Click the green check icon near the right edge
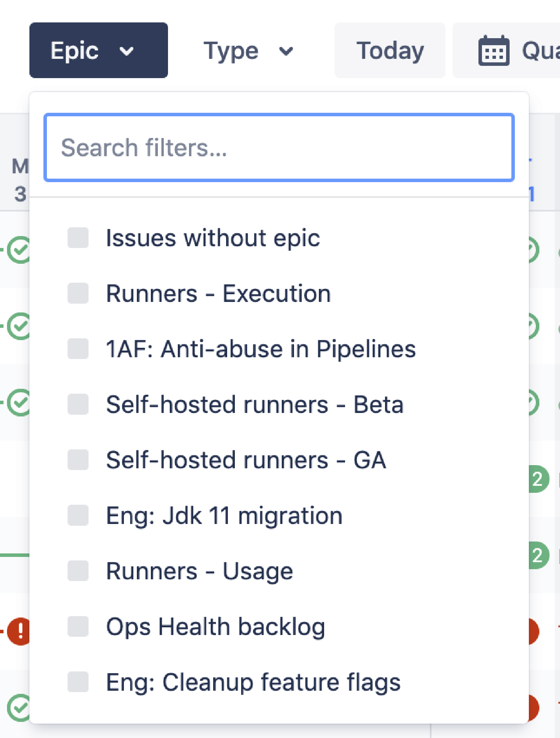The image size is (560, 738). (534, 249)
